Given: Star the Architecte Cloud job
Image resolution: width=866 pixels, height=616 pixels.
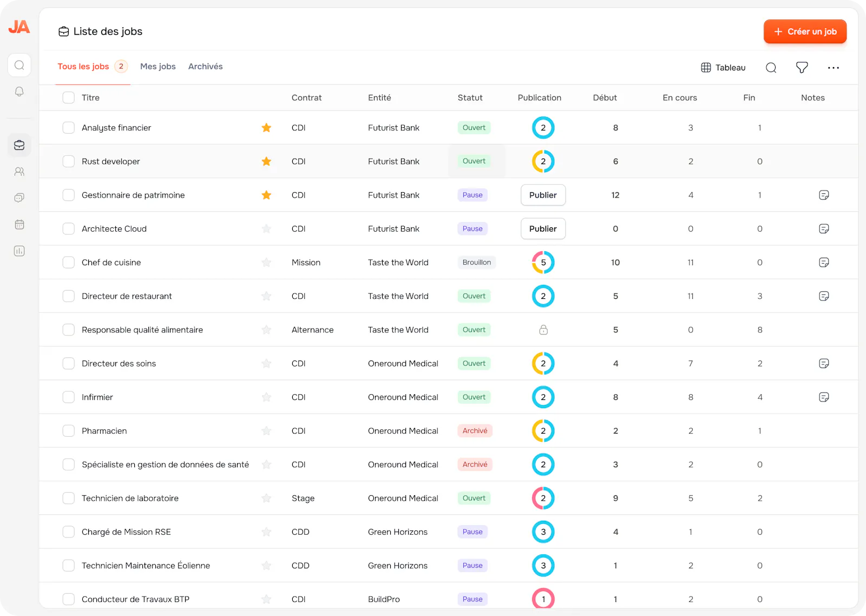Looking at the screenshot, I should point(266,228).
